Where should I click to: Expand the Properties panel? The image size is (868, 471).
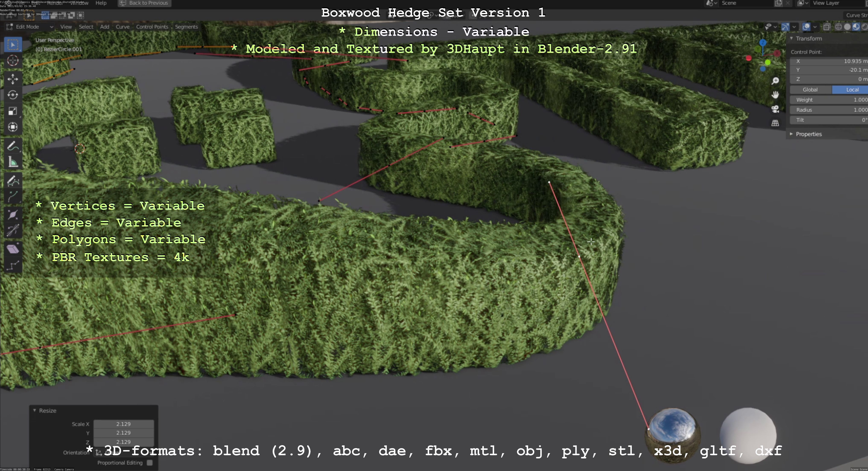792,134
